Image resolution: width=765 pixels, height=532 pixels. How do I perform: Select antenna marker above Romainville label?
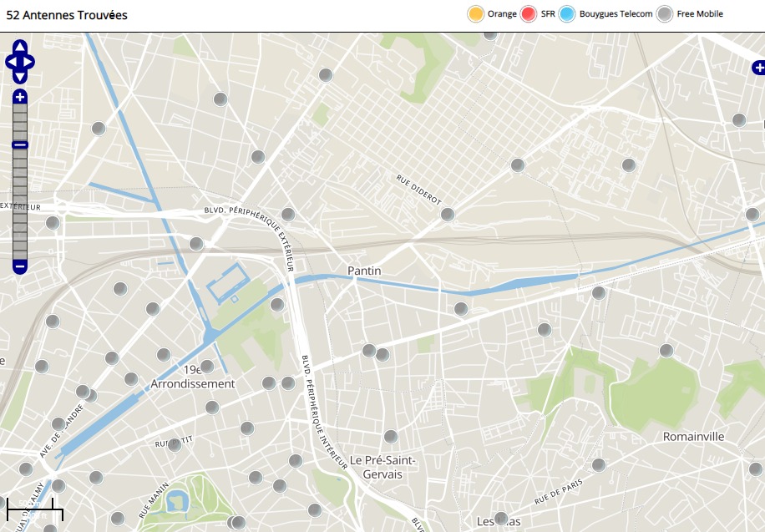[x=666, y=351]
